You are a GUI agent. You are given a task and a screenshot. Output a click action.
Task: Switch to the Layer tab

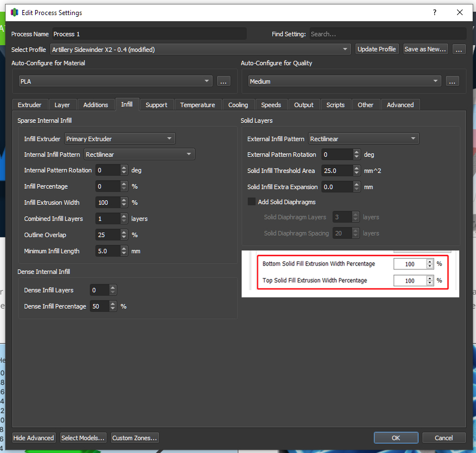[x=62, y=105]
